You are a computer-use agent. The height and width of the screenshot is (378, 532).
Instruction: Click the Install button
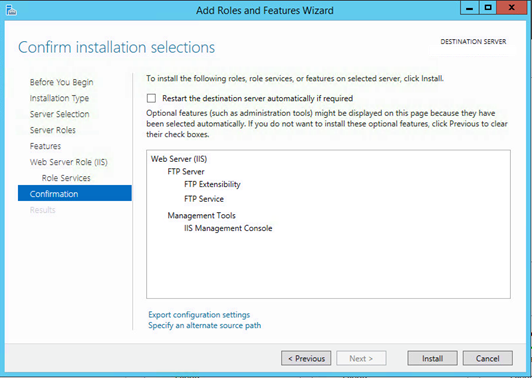tap(432, 358)
